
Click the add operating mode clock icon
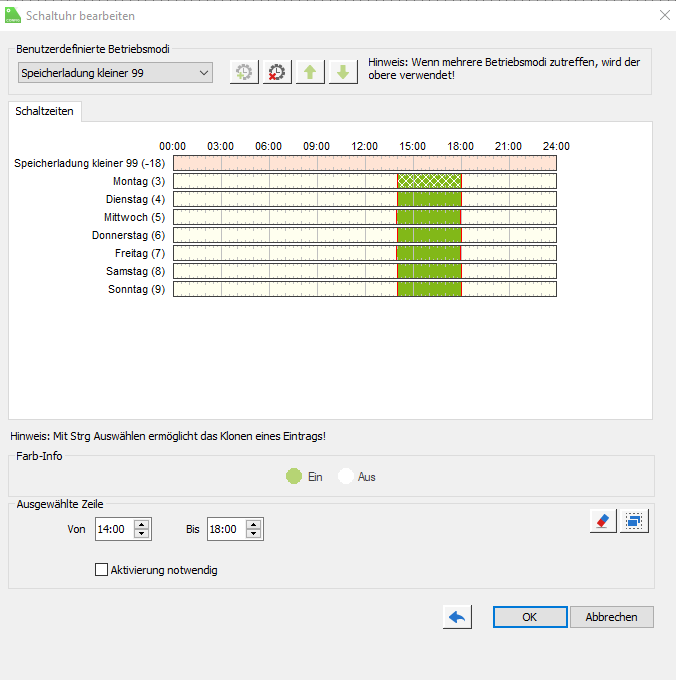pyautogui.click(x=244, y=72)
